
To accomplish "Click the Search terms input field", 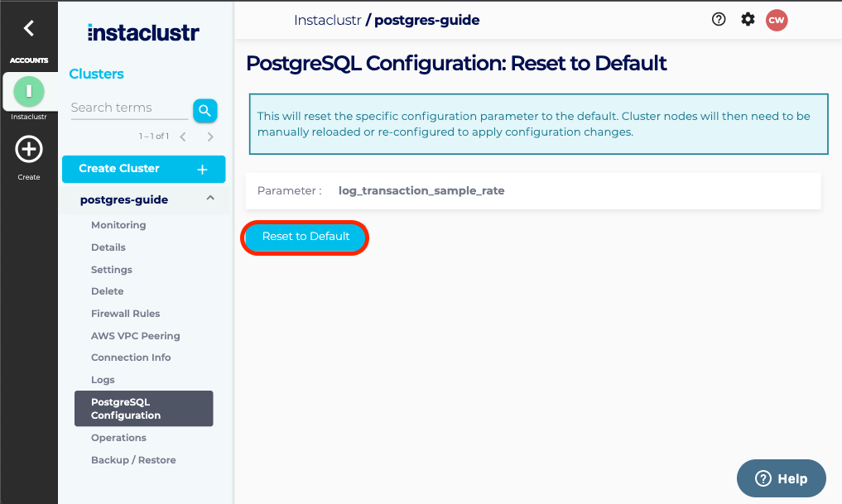I will [x=129, y=108].
